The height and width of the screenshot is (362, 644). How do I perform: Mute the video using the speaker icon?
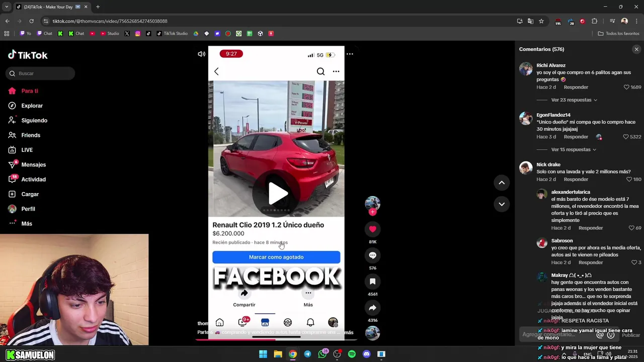[201, 54]
